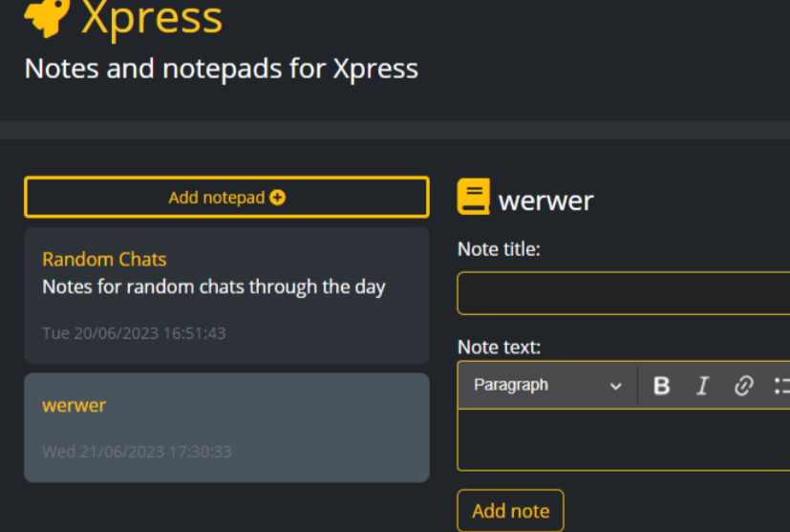Click the chevron arrow beside Paragraph

(616, 386)
